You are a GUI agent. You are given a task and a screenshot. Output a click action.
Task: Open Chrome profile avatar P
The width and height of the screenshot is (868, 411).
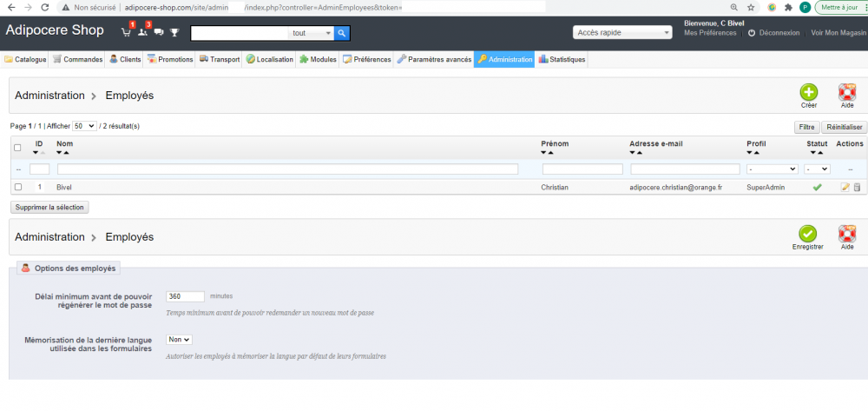coord(805,8)
